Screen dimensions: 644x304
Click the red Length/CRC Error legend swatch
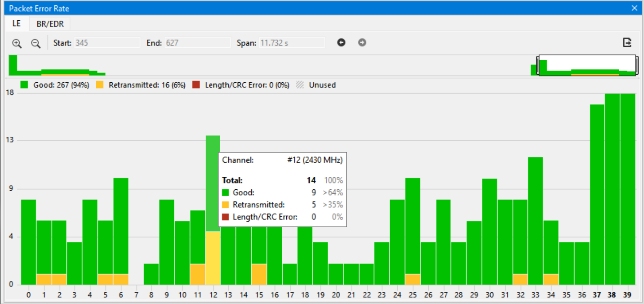[196, 85]
